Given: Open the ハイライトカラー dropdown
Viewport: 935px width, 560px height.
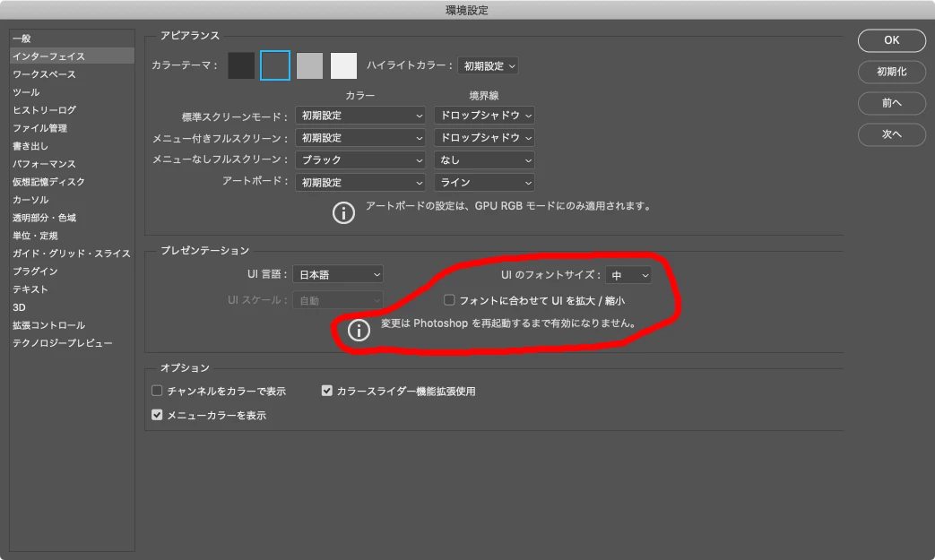Looking at the screenshot, I should click(488, 65).
